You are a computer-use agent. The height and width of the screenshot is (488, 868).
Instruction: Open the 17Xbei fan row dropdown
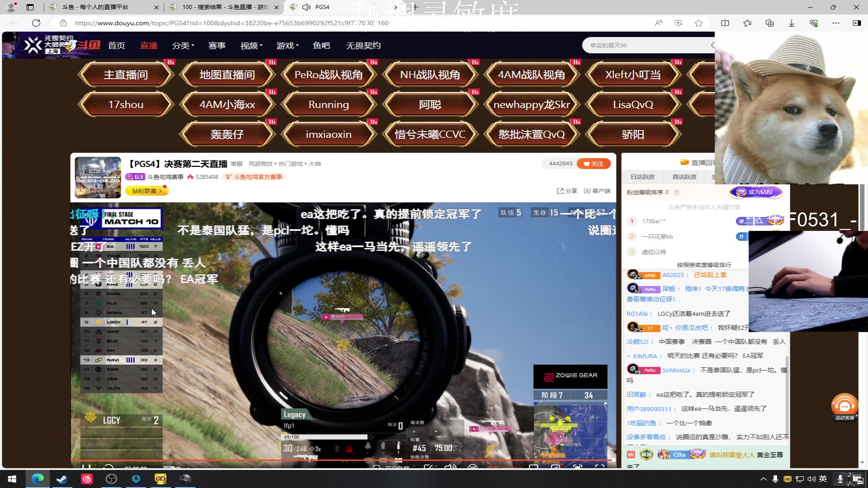click(663, 221)
